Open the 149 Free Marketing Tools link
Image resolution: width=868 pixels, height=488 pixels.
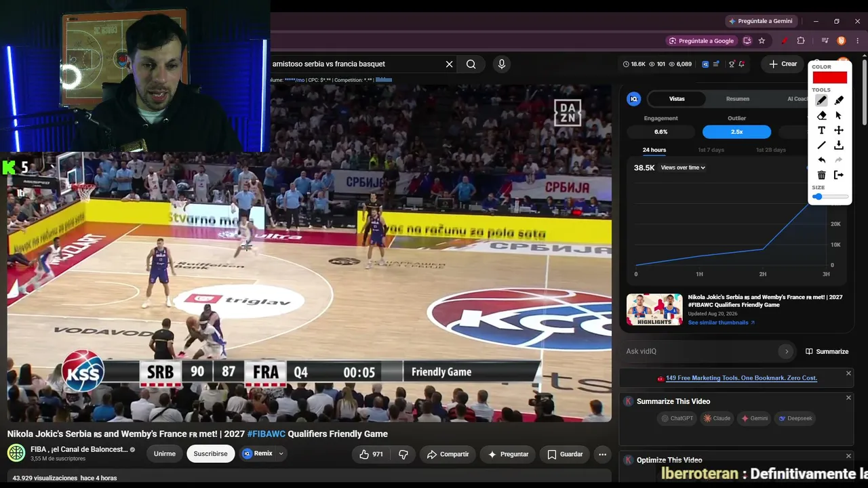[x=741, y=378]
